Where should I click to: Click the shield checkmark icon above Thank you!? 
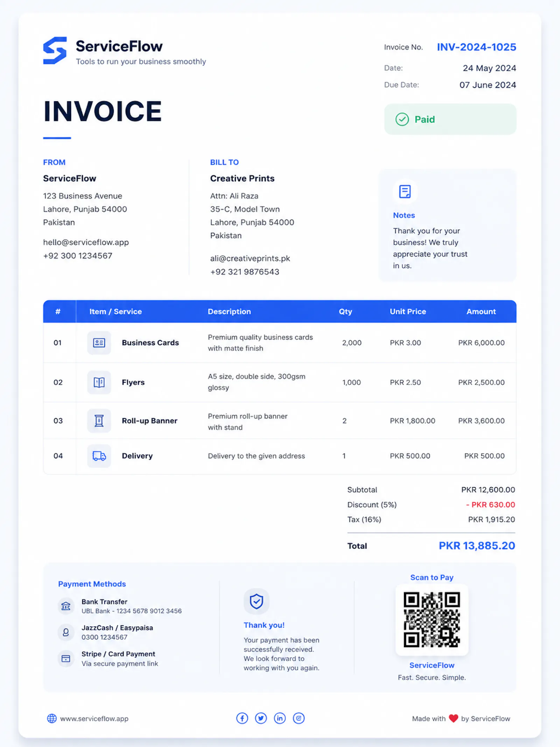[257, 601]
